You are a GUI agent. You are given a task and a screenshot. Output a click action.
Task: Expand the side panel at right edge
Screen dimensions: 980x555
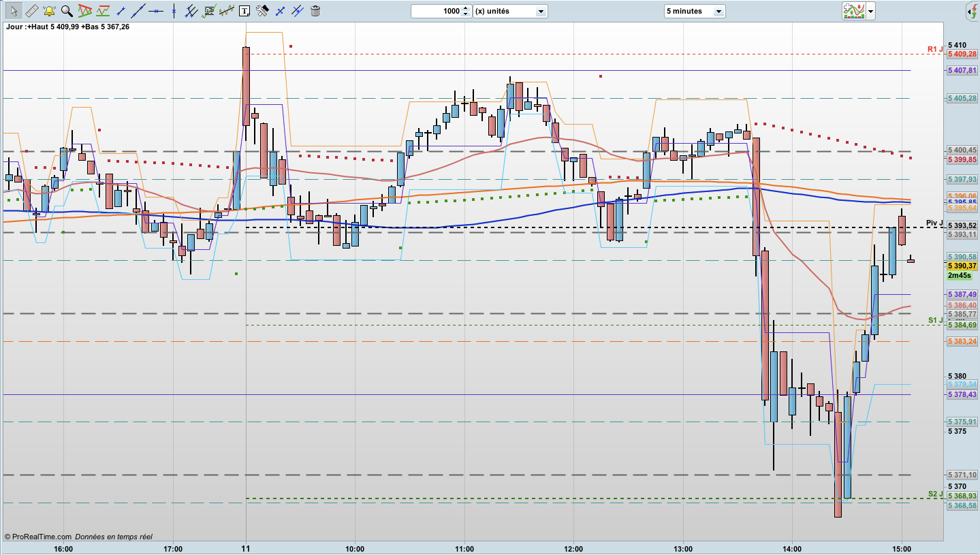(973, 11)
